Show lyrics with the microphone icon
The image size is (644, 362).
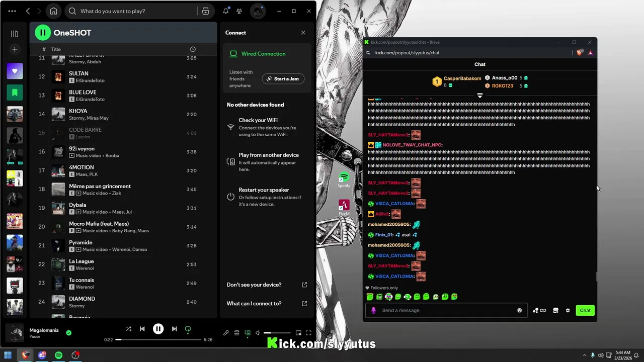click(x=226, y=333)
